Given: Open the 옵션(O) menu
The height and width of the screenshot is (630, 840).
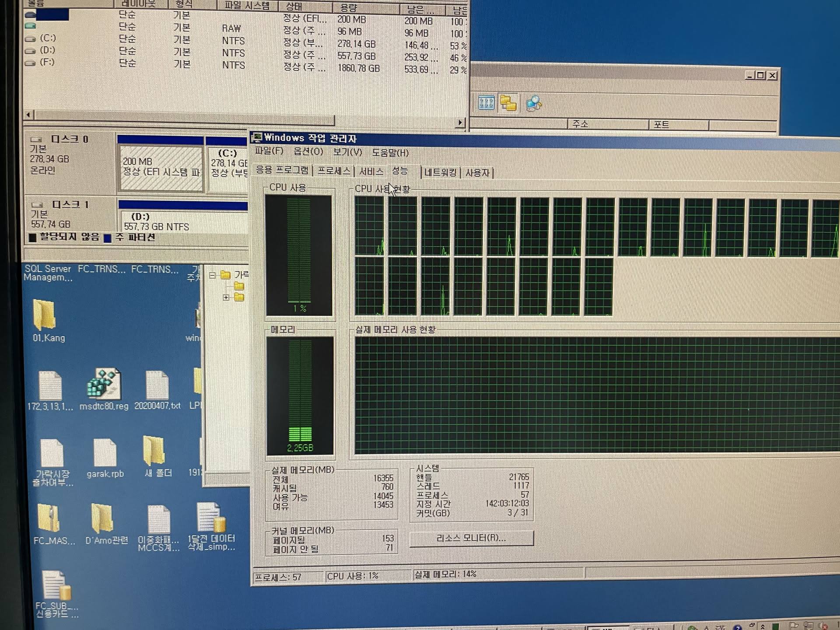Looking at the screenshot, I should pos(308,151).
